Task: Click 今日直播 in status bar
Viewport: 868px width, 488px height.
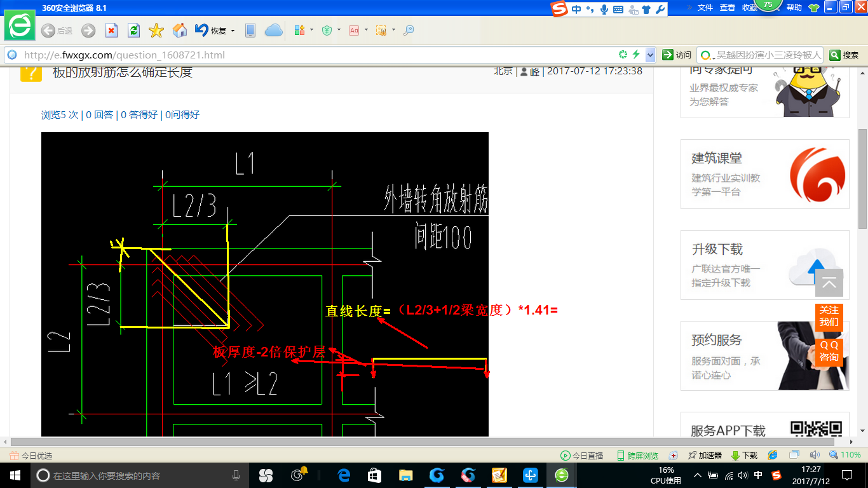Action: tap(581, 456)
